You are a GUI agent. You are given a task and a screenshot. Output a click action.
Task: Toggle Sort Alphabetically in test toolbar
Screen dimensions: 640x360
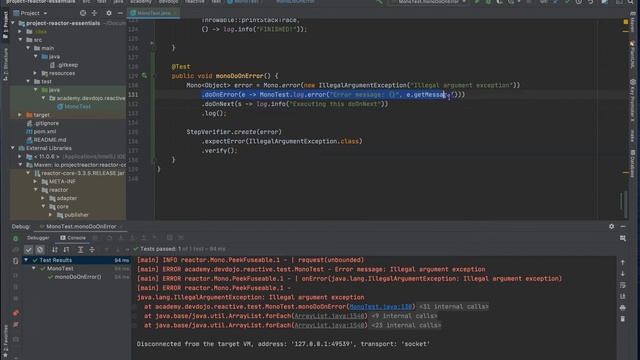(x=55, y=249)
